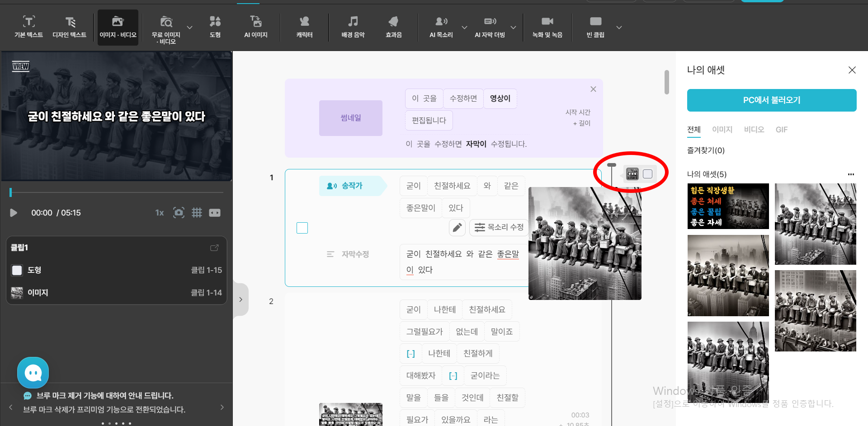Select the 기본 텍스트 tool

(28, 27)
